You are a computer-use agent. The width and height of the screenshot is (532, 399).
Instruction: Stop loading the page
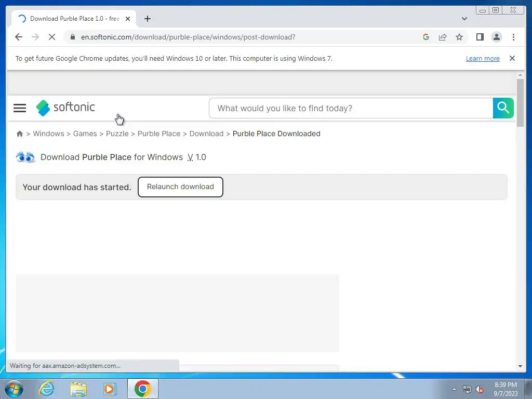point(52,37)
